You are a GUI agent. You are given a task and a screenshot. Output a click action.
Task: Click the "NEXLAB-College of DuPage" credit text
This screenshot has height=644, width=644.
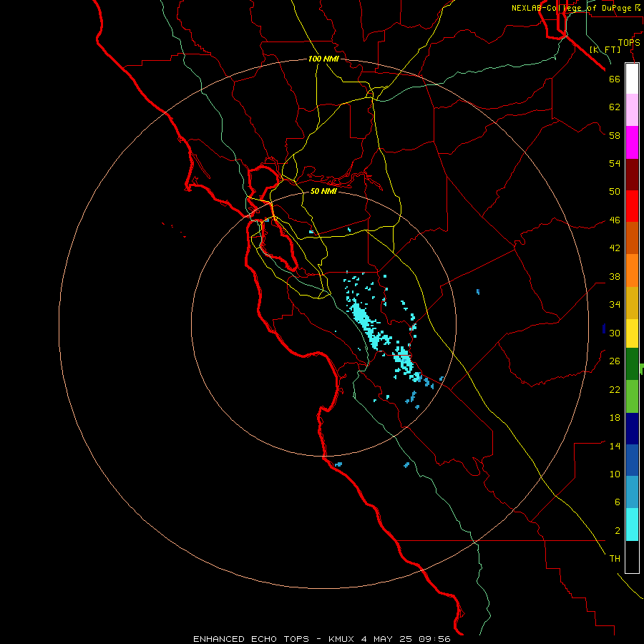tap(572, 8)
